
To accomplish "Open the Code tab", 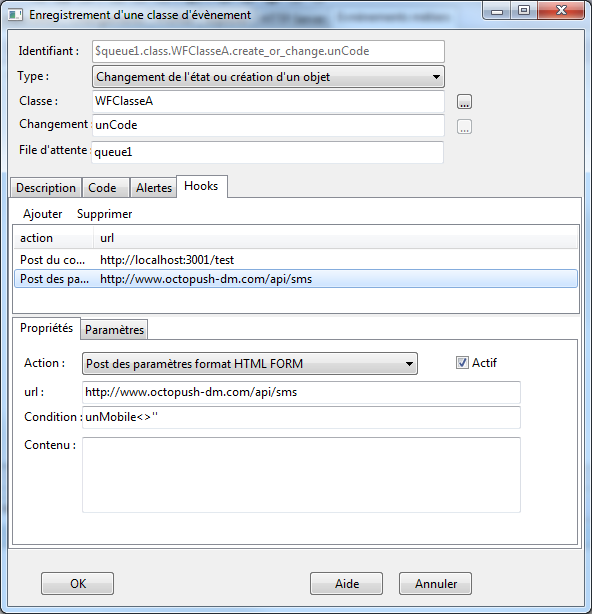I will [106, 188].
